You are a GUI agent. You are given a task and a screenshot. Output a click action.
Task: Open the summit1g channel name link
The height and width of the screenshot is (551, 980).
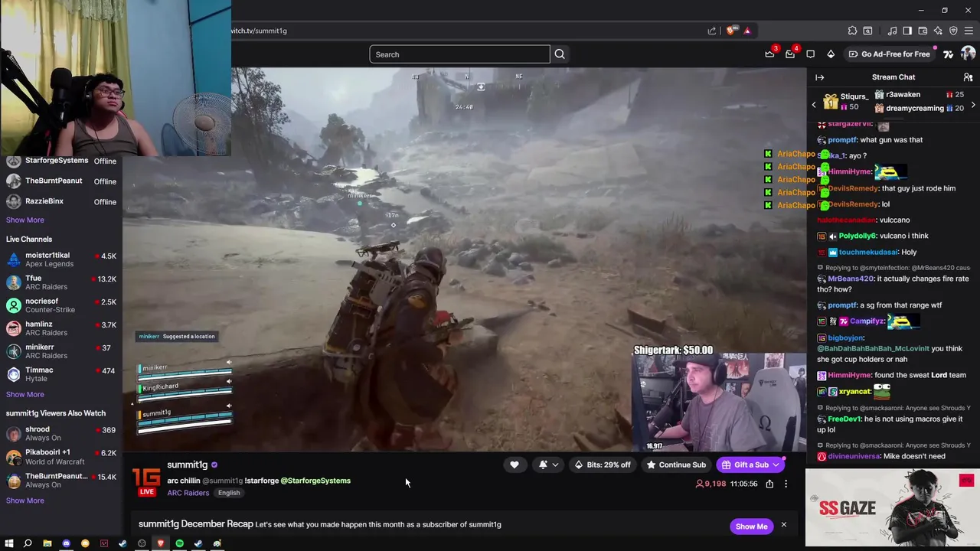[187, 465]
